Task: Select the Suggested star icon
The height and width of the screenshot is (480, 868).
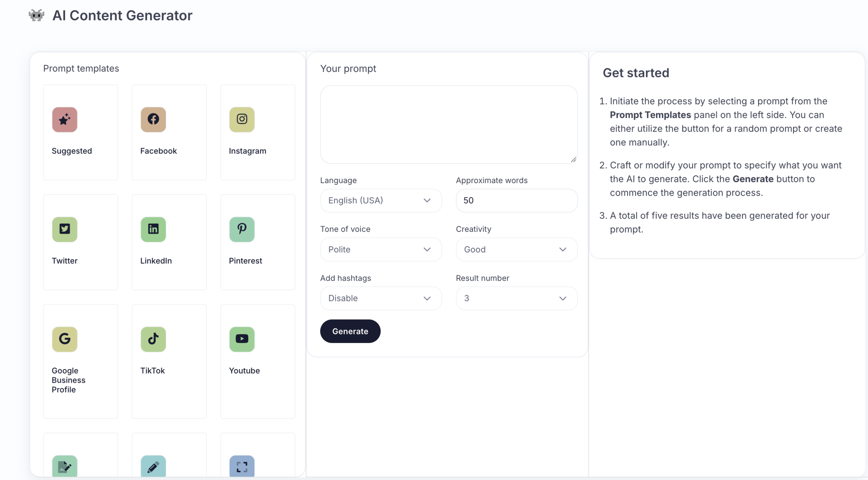Action: (65, 120)
